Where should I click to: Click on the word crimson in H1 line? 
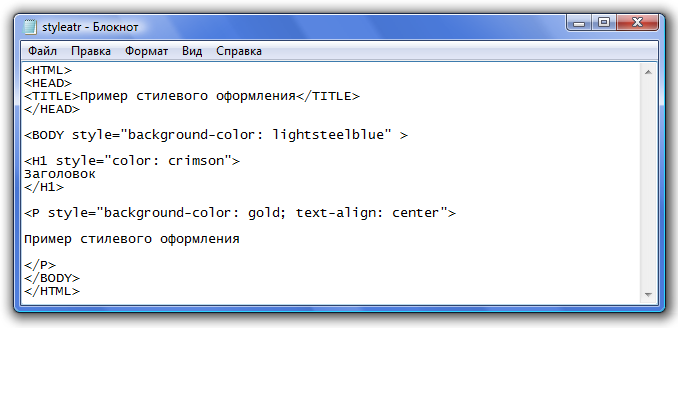196,161
